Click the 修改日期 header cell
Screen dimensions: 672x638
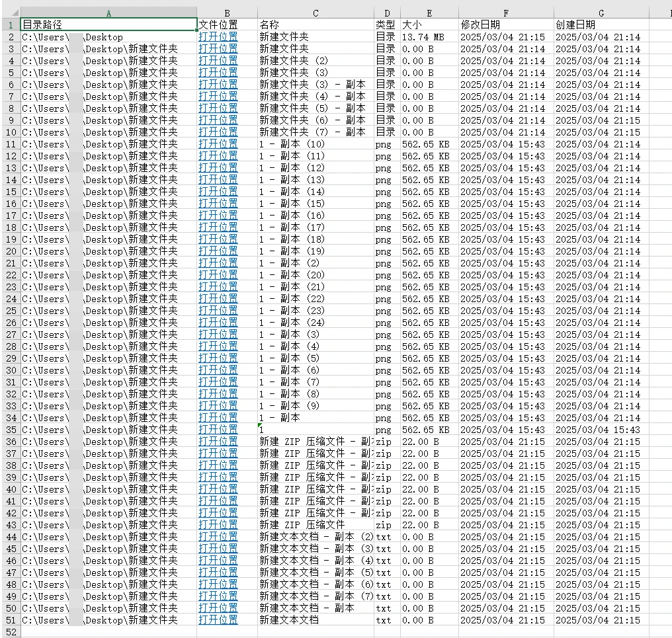point(506,24)
